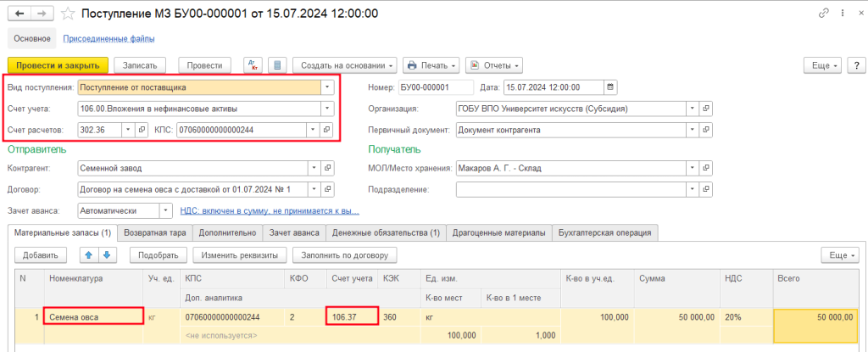Click the Заполнить по договору button
Viewport: 868px width, 352px height.
click(x=344, y=254)
